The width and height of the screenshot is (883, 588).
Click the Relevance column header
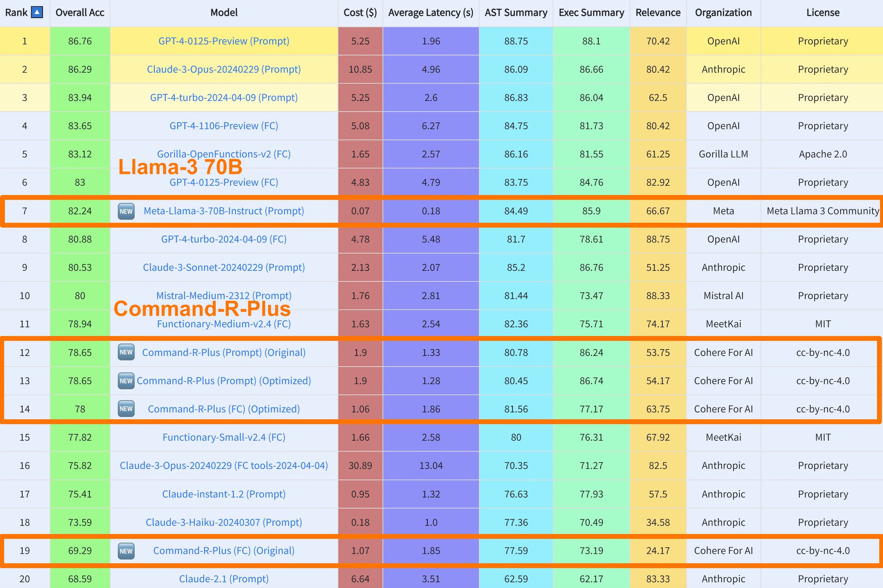658,13
